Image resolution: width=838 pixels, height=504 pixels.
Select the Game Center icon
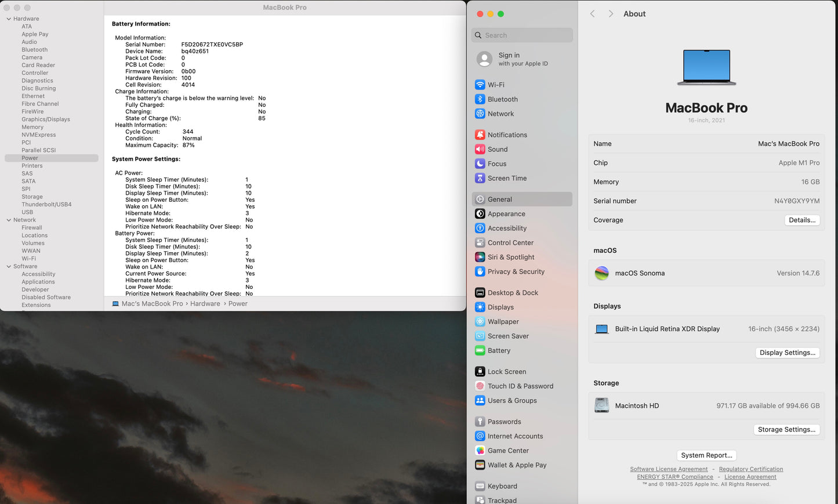tap(480, 451)
